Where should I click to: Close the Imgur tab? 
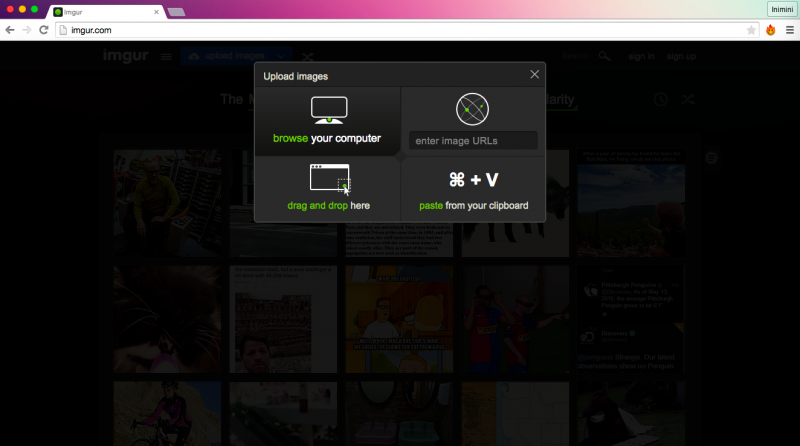156,12
